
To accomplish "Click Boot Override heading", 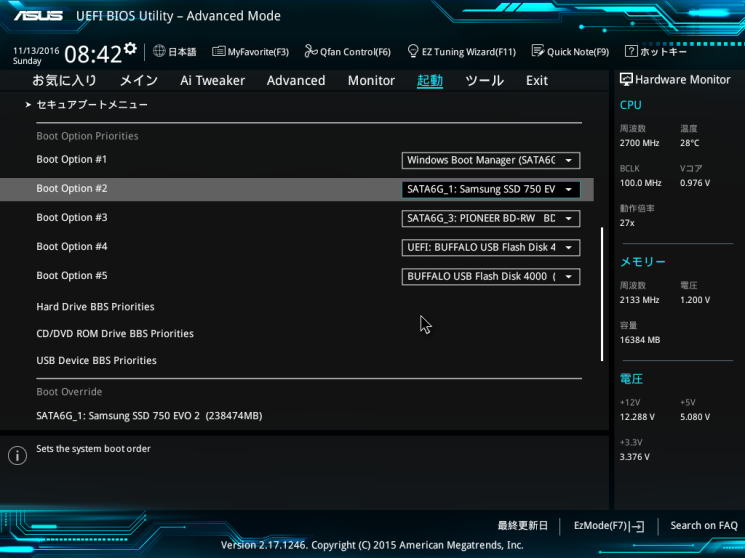I will click(69, 392).
